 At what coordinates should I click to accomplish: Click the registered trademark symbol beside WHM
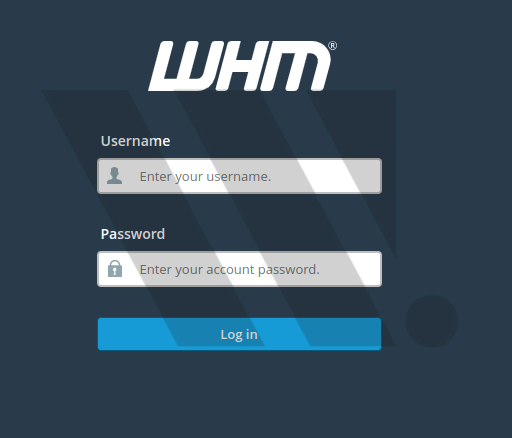click(x=332, y=46)
